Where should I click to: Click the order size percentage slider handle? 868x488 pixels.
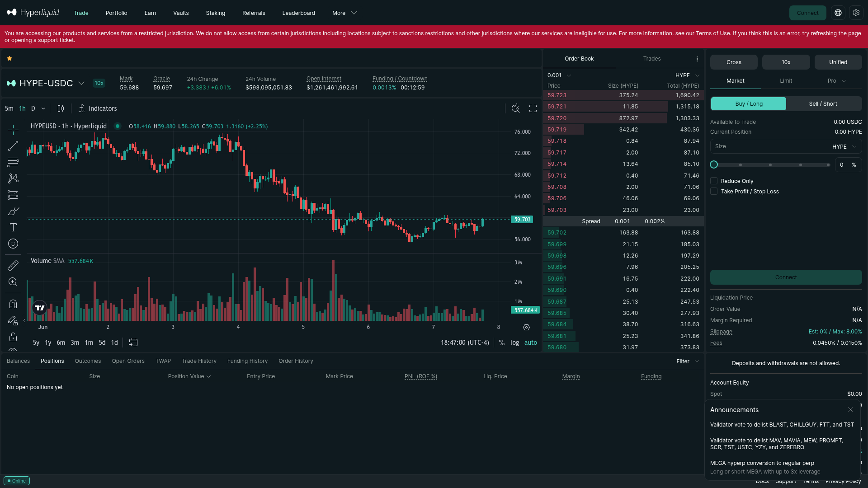click(714, 165)
